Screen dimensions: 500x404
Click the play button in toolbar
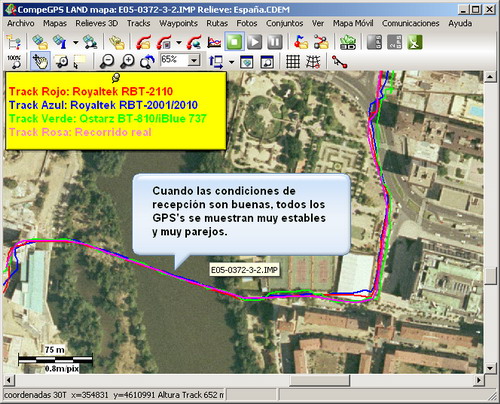click(x=255, y=42)
